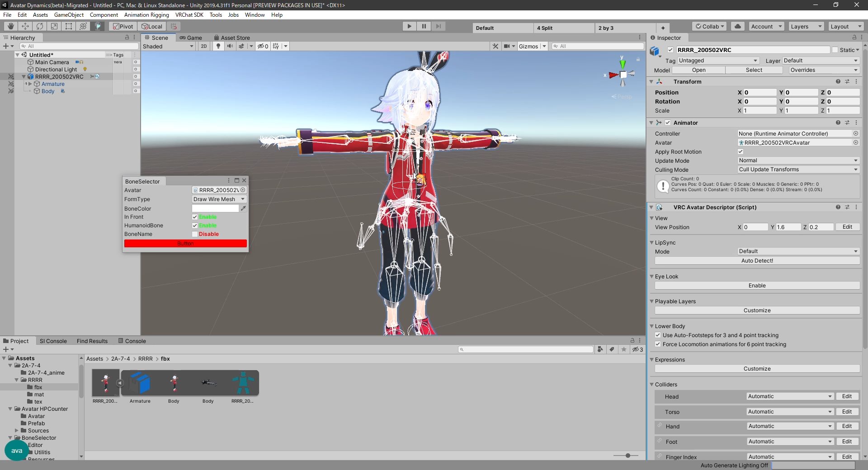The height and width of the screenshot is (470, 868).
Task: Click the red Button in BoneSelector
Action: click(x=185, y=244)
